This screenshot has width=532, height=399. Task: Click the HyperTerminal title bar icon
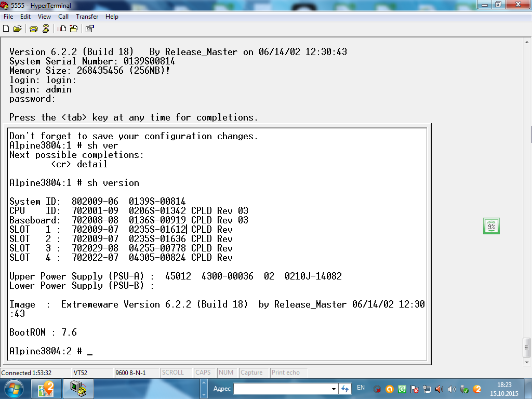pos(4,5)
